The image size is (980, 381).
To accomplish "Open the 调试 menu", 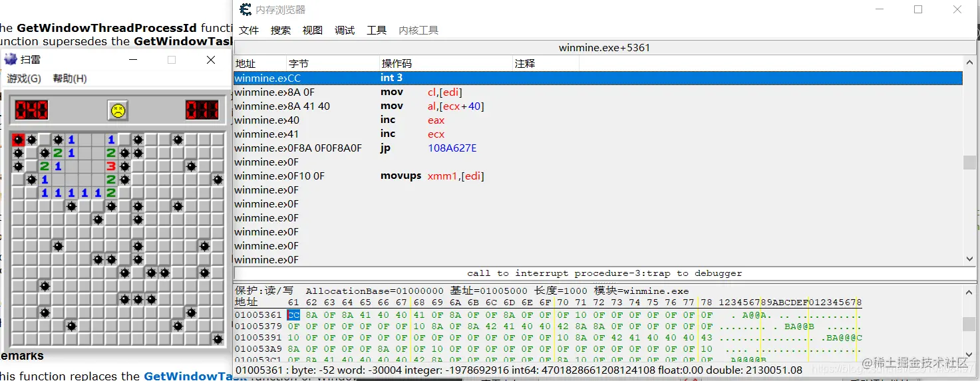I will tap(345, 31).
